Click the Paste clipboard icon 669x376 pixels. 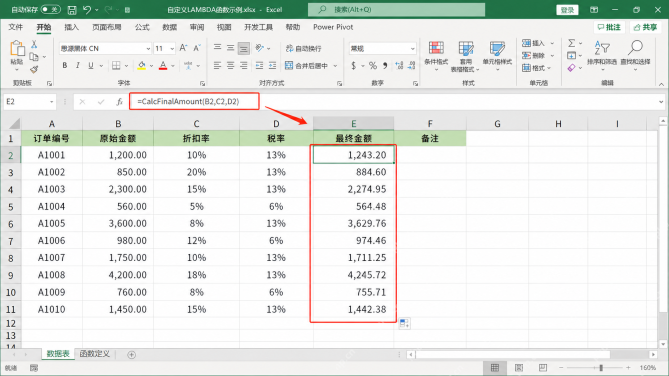click(x=17, y=49)
